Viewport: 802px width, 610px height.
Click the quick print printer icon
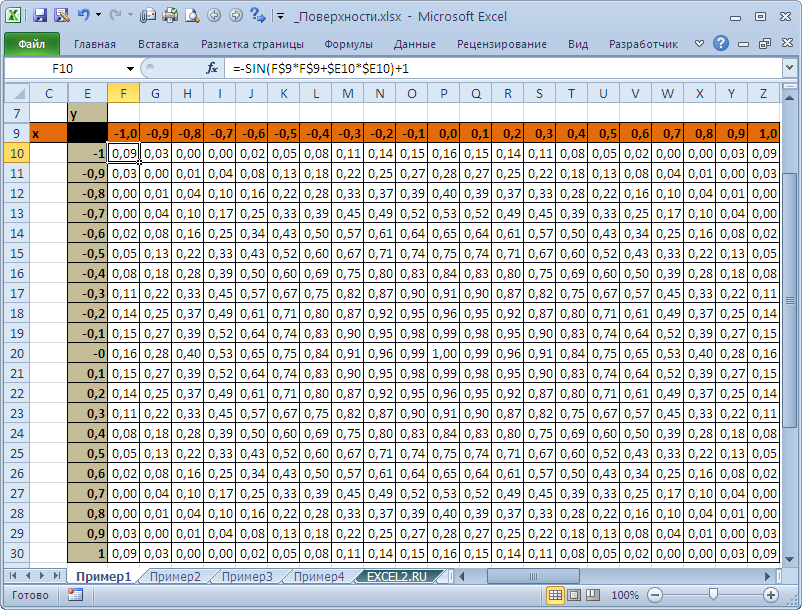(169, 16)
